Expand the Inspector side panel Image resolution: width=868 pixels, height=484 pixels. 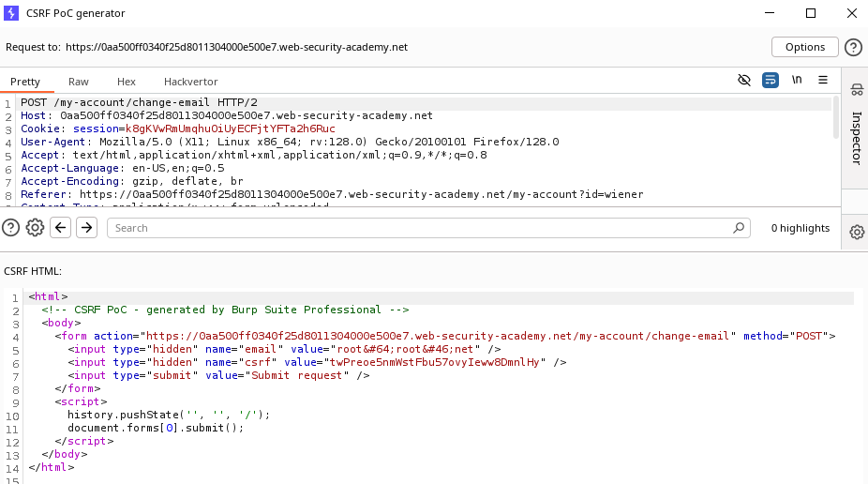click(857, 138)
